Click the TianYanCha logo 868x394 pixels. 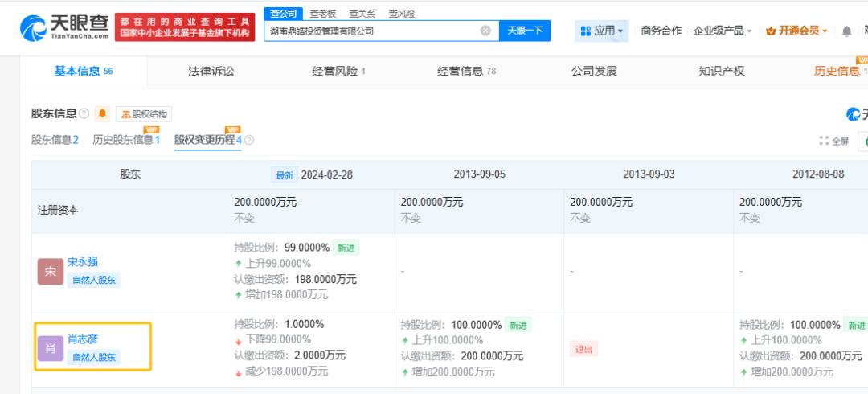click(65, 27)
